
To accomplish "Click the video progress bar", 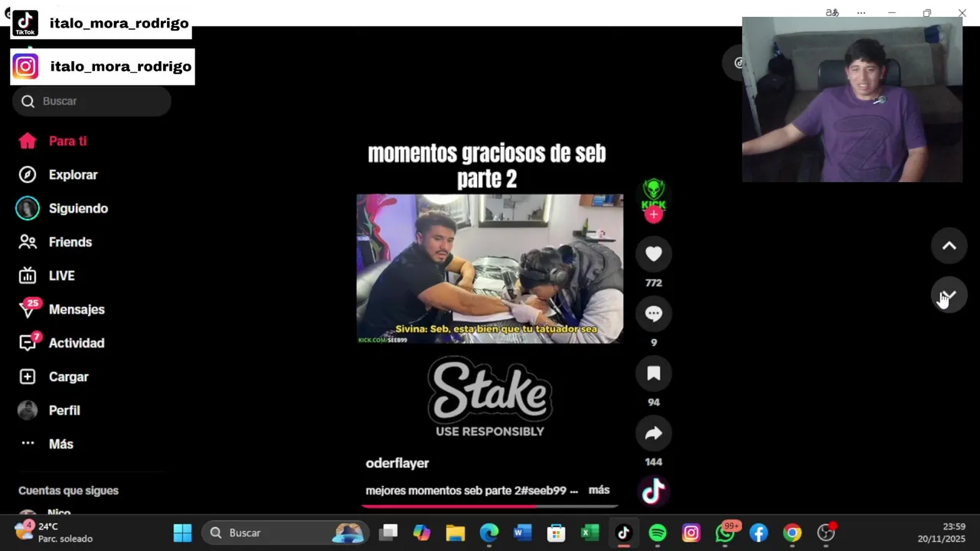I will tap(490, 505).
